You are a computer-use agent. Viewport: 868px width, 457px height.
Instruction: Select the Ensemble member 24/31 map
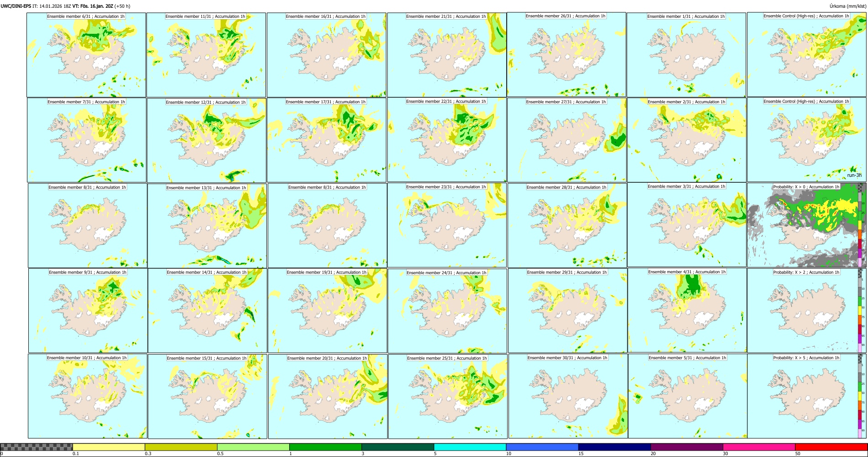point(447,311)
